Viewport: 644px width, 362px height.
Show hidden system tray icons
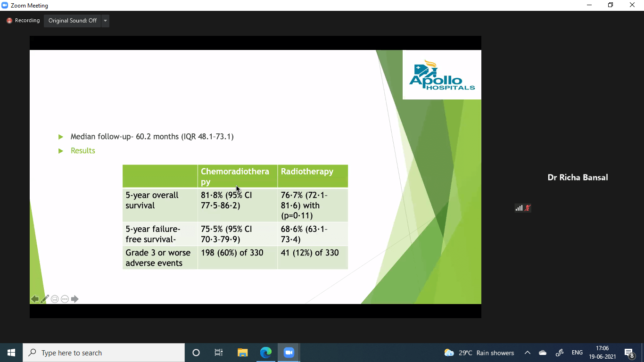[x=528, y=353]
